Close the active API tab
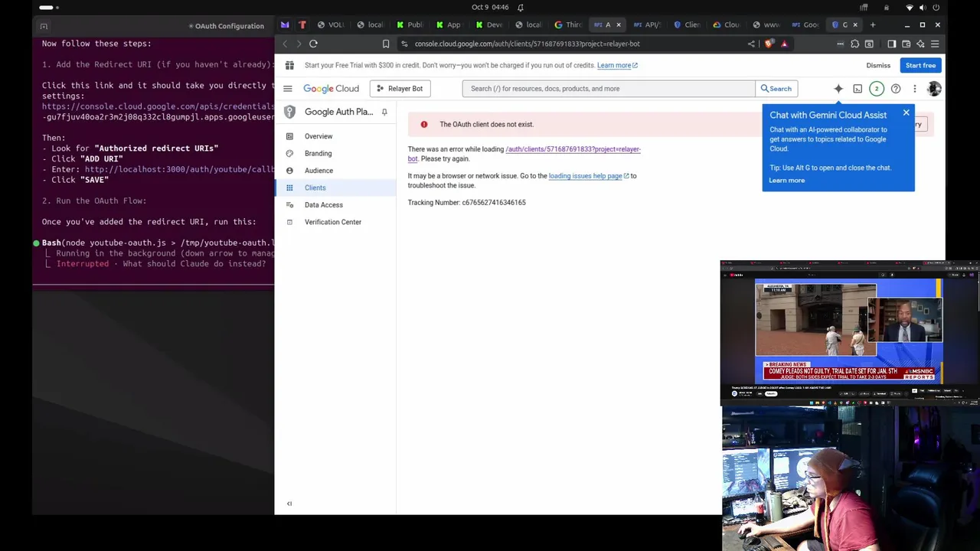The image size is (980, 551). coord(619,24)
